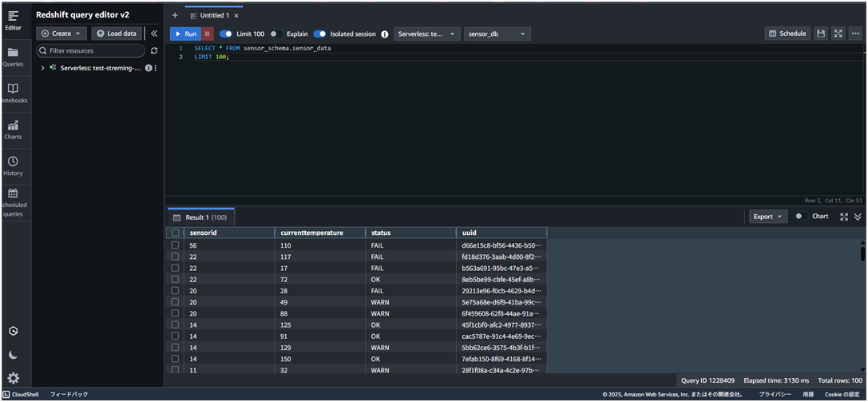Click the Query ID 1228409 status text
Viewport: 868px width, 402px height.
(x=708, y=381)
